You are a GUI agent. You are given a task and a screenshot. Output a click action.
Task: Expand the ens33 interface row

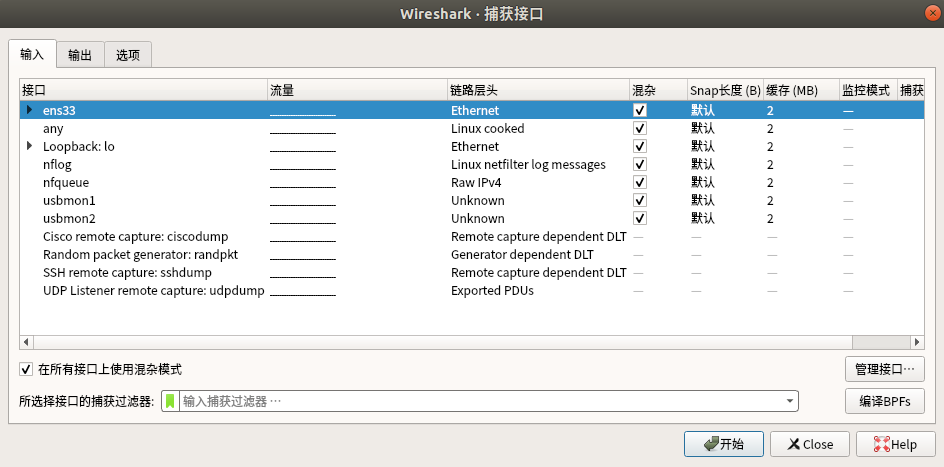click(x=29, y=110)
